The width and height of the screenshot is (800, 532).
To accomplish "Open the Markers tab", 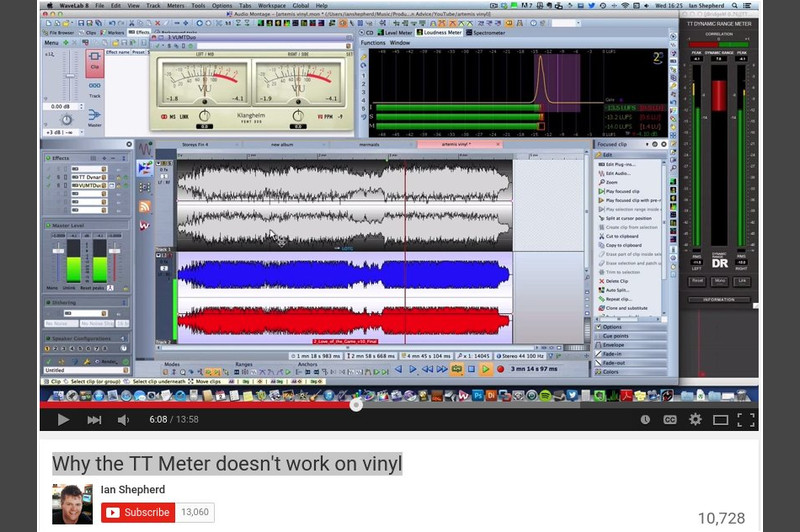I will tap(113, 33).
